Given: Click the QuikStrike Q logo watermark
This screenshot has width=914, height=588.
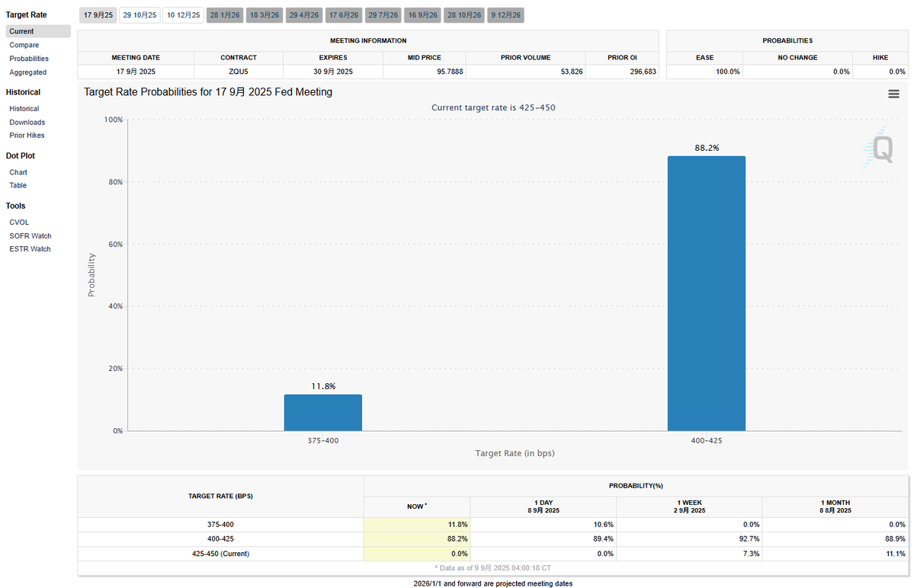Looking at the screenshot, I should [878, 149].
